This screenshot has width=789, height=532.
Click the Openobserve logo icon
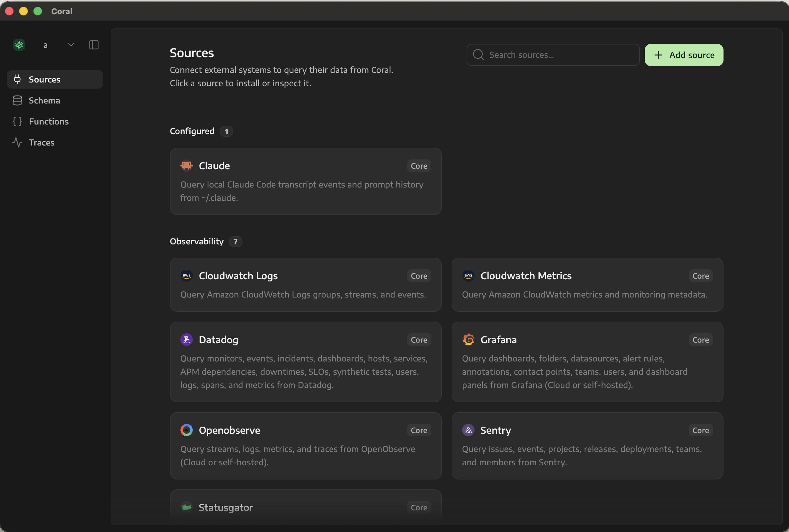186,430
